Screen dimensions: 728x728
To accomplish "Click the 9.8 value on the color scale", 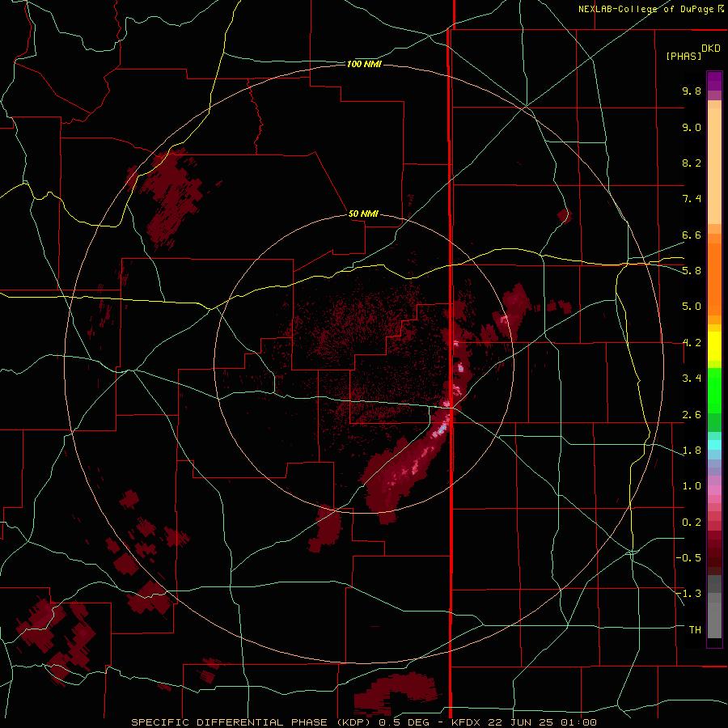I will coord(692,91).
